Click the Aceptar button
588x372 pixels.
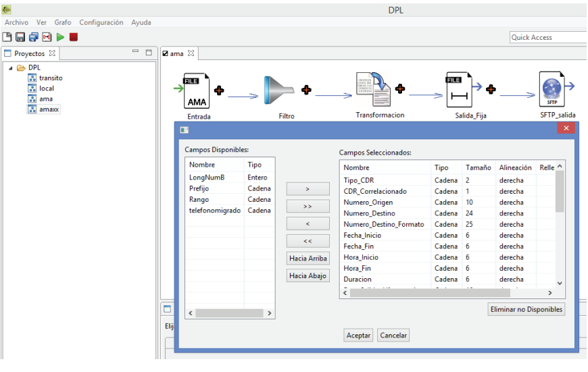[358, 336]
